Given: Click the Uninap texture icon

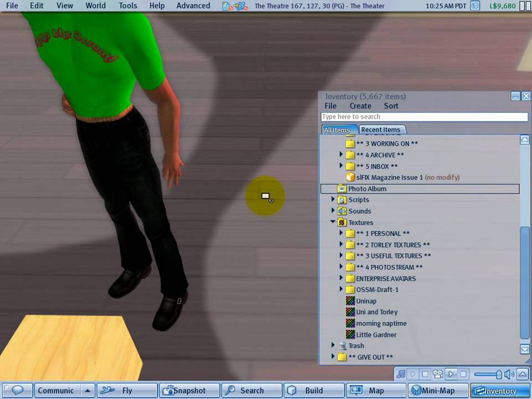Looking at the screenshot, I should tap(350, 300).
